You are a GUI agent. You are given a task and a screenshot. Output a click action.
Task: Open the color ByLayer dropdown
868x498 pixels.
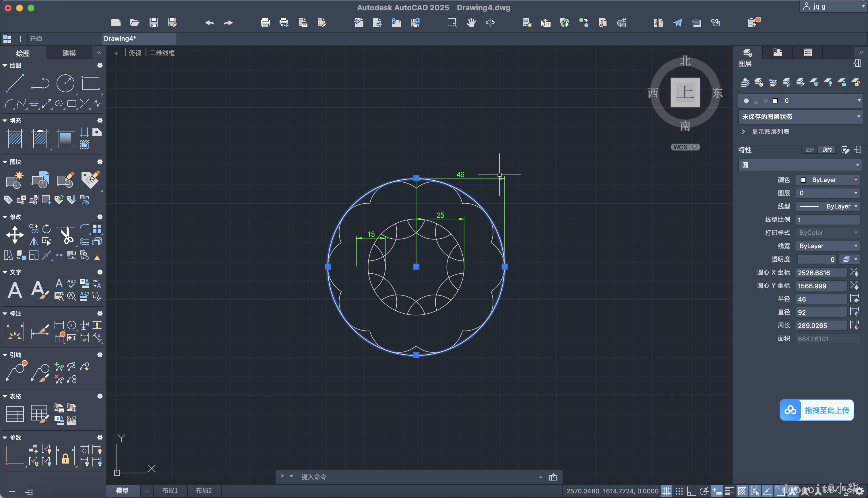(x=828, y=180)
